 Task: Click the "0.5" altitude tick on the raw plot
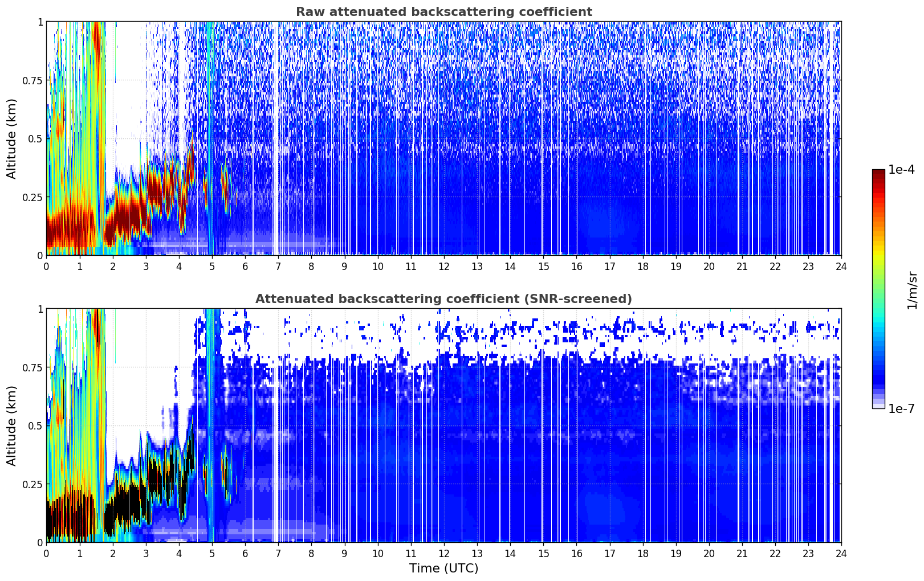point(35,139)
